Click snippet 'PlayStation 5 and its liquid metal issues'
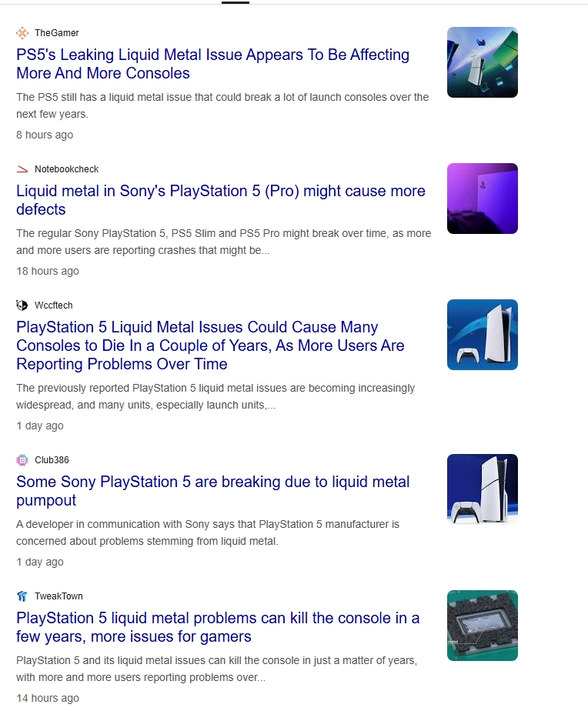 click(216, 669)
